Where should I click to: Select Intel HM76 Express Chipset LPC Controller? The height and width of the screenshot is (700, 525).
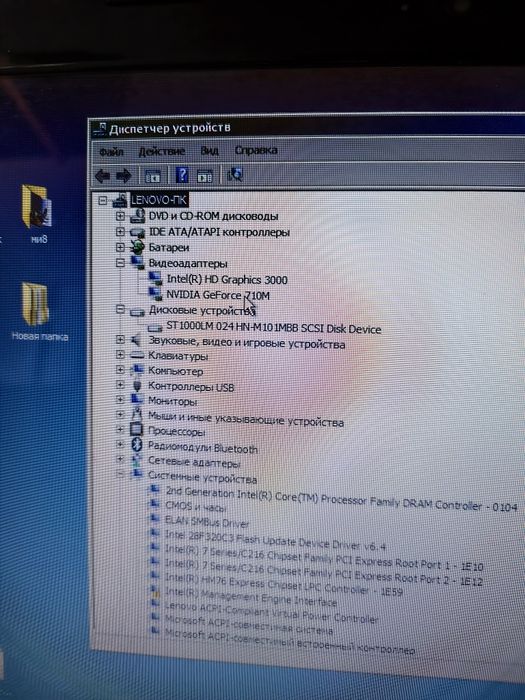[x=284, y=585]
